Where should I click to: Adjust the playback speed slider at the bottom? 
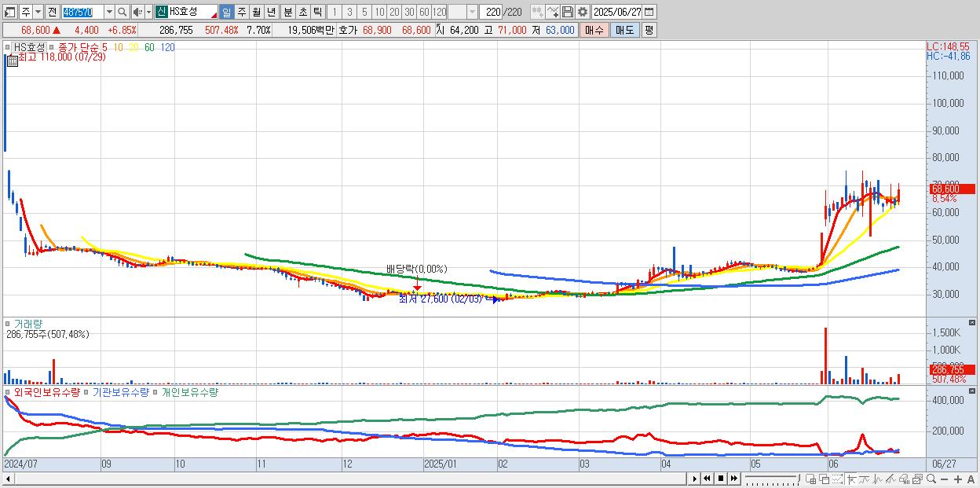tap(772, 479)
